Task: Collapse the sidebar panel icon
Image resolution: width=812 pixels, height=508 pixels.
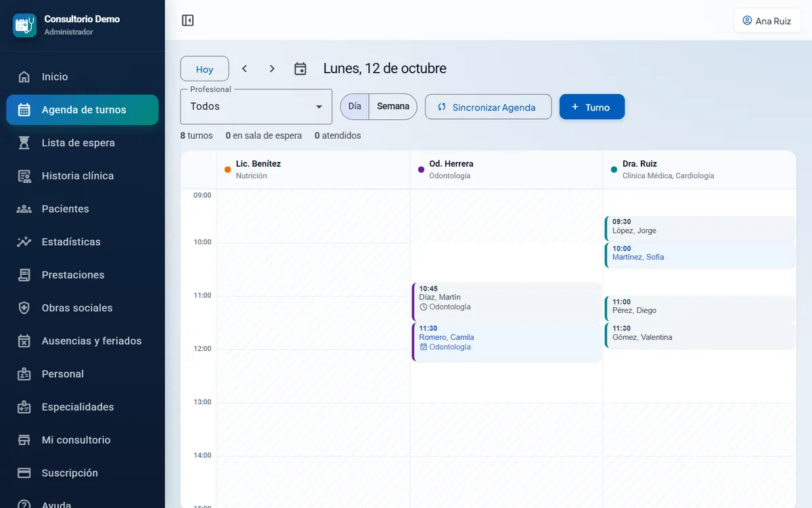Action: coord(188,20)
